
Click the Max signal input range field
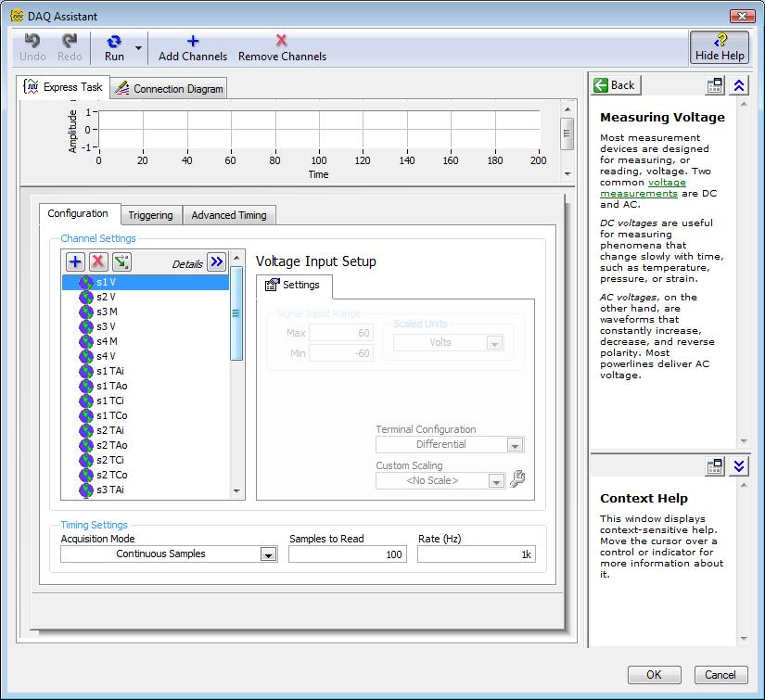(x=341, y=333)
